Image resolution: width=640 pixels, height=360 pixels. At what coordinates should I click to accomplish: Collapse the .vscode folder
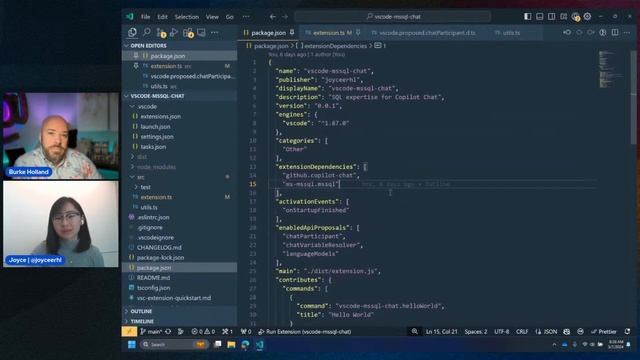tap(180, 107)
